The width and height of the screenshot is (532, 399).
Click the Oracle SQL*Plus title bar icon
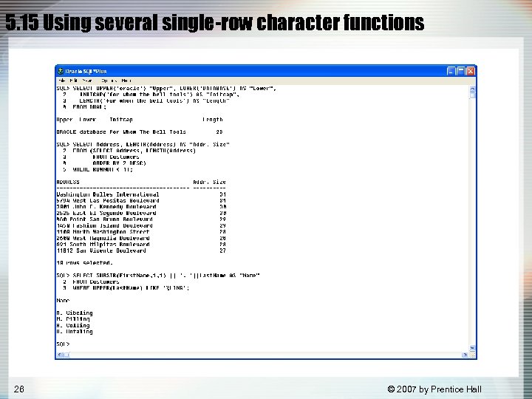61,71
